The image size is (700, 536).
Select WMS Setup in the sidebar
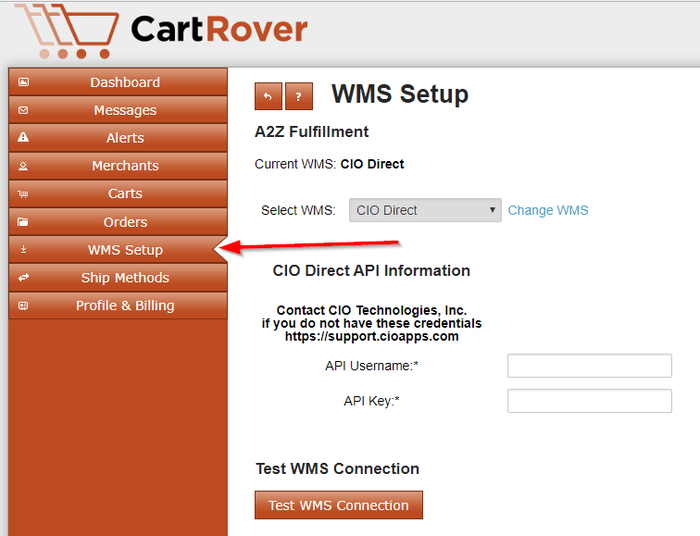(118, 249)
